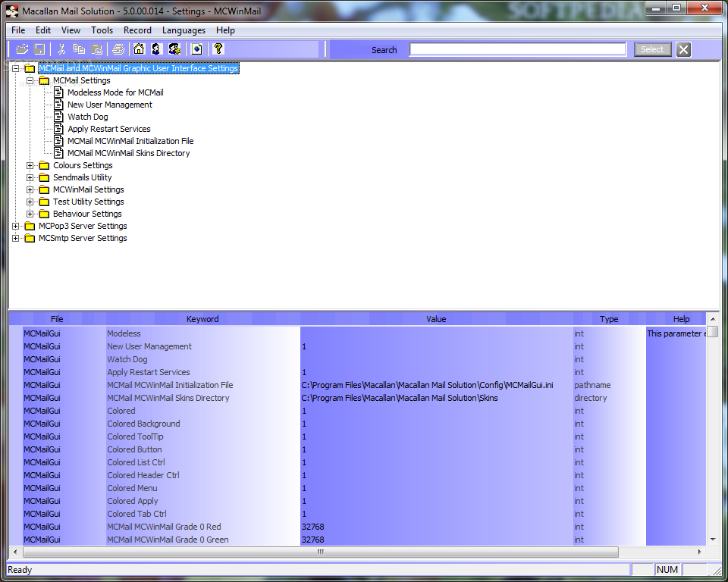
Task: Collapse the MCMail Settings tree node
Action: point(30,81)
